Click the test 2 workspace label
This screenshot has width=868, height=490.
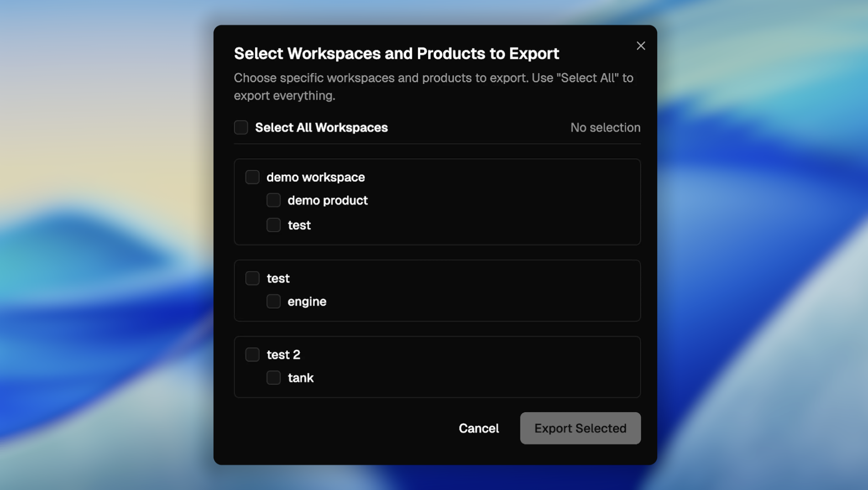pos(283,354)
